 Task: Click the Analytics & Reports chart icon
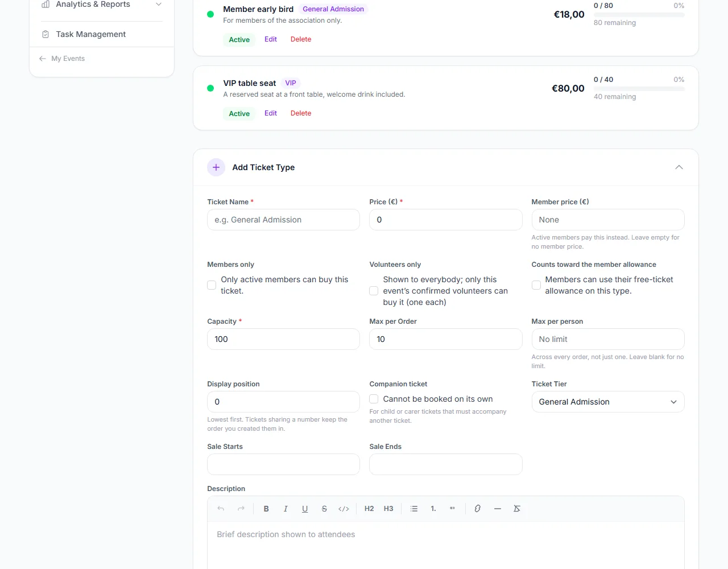tap(45, 4)
